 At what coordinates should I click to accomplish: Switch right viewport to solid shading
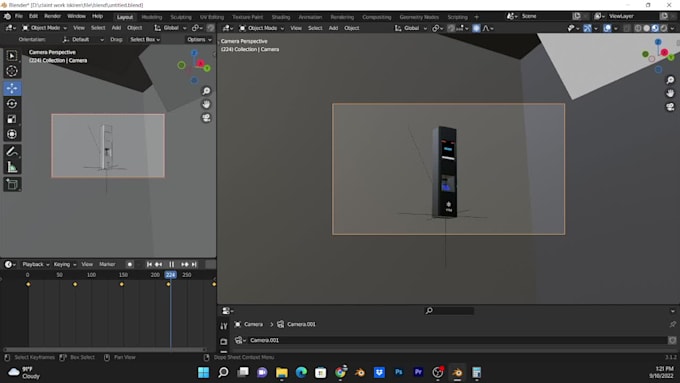647,28
